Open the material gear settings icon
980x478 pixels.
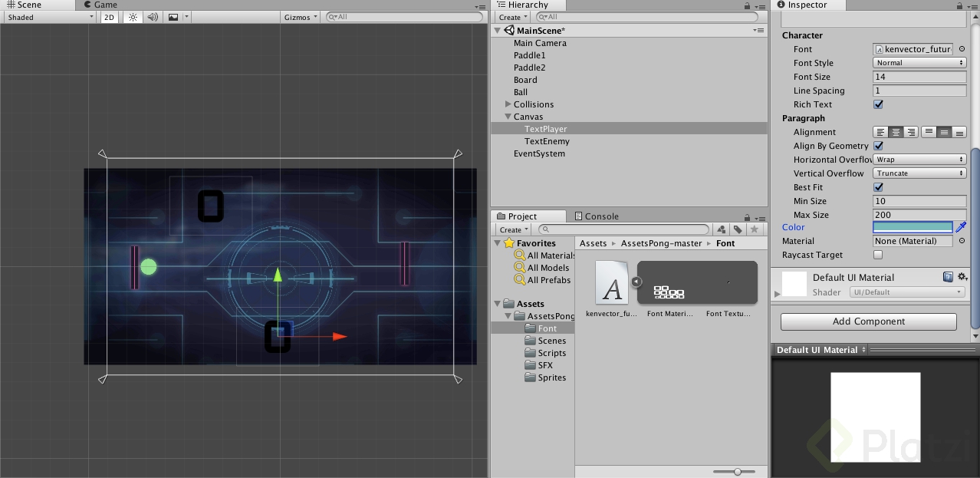pos(962,277)
